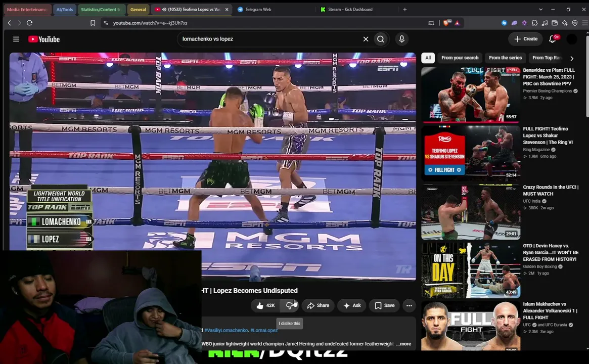The height and width of the screenshot is (364, 589).
Task: Open Premier Boxing Champions channel name
Action: point(548,91)
